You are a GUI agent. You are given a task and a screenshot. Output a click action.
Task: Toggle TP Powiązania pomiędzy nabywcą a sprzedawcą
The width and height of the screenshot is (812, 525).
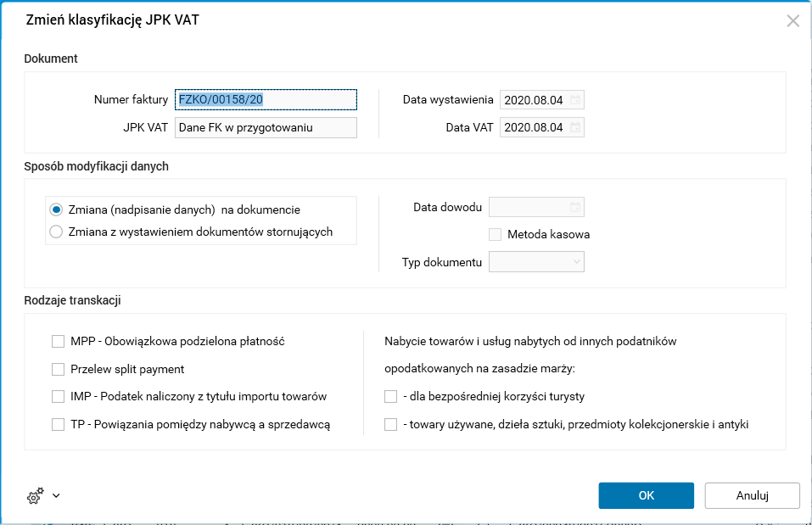click(x=59, y=424)
